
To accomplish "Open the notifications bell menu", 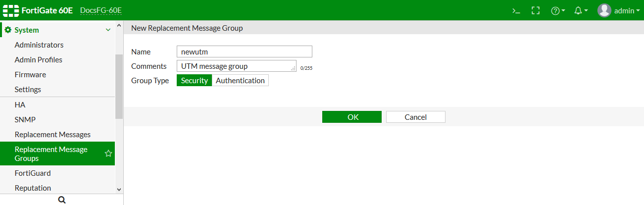I will click(x=581, y=10).
